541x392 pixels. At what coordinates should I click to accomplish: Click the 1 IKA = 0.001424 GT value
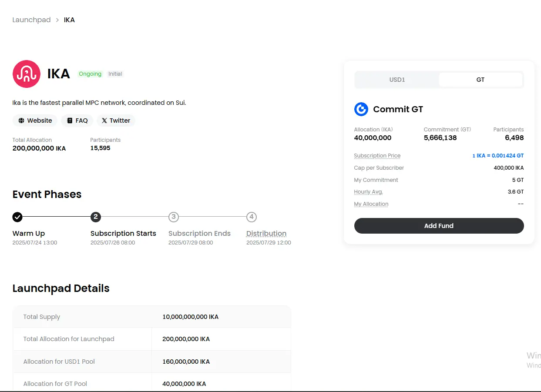tap(498, 156)
